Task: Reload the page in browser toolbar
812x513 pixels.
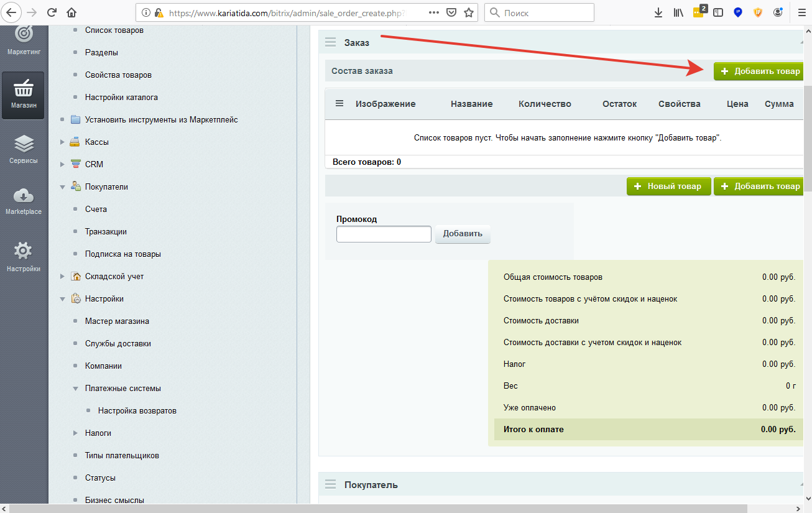Action: click(x=52, y=12)
